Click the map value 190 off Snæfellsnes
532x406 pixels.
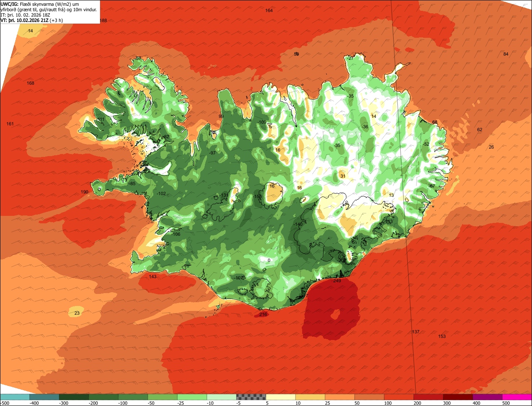[x=84, y=192]
